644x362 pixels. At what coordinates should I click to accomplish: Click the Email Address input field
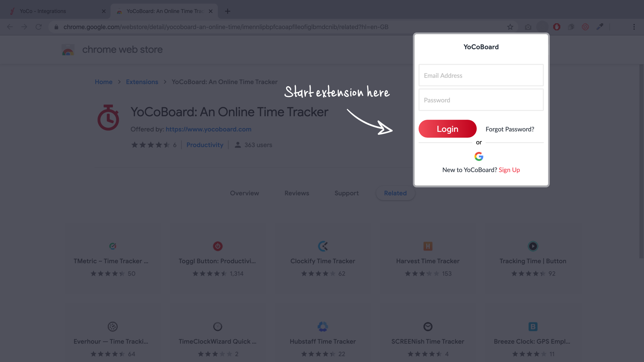481,75
